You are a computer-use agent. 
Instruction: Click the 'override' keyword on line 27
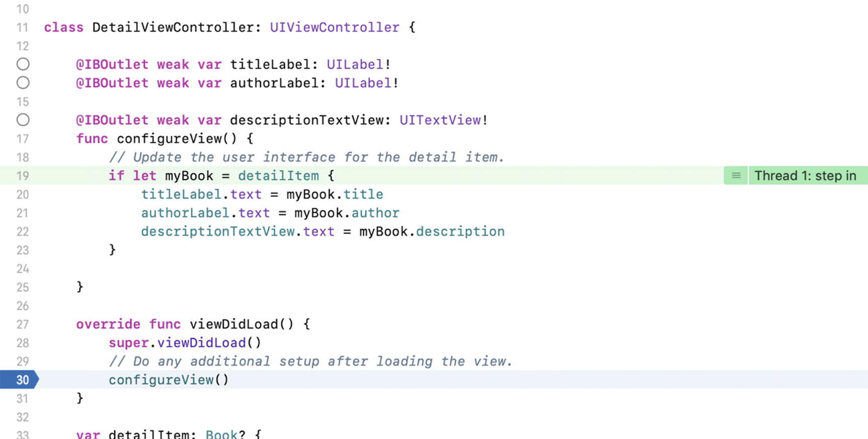pos(108,324)
